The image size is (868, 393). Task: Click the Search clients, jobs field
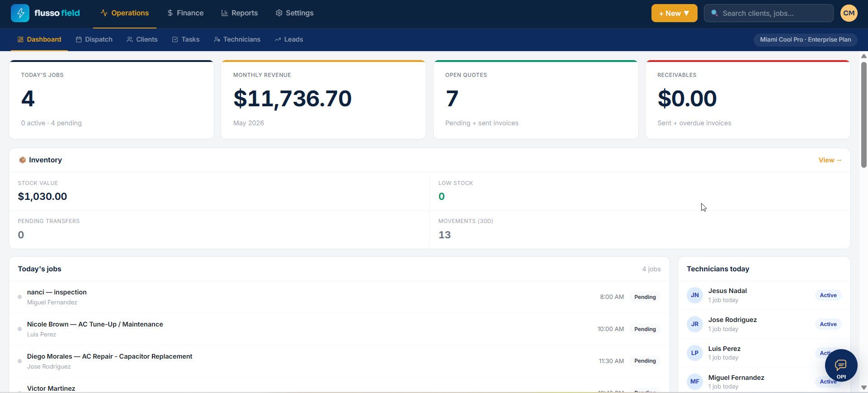point(769,13)
